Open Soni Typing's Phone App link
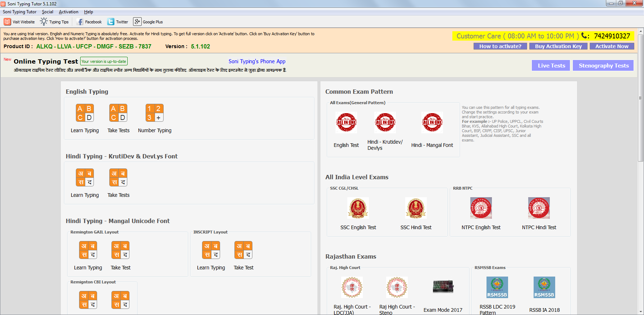The width and height of the screenshot is (644, 315). 257,61
